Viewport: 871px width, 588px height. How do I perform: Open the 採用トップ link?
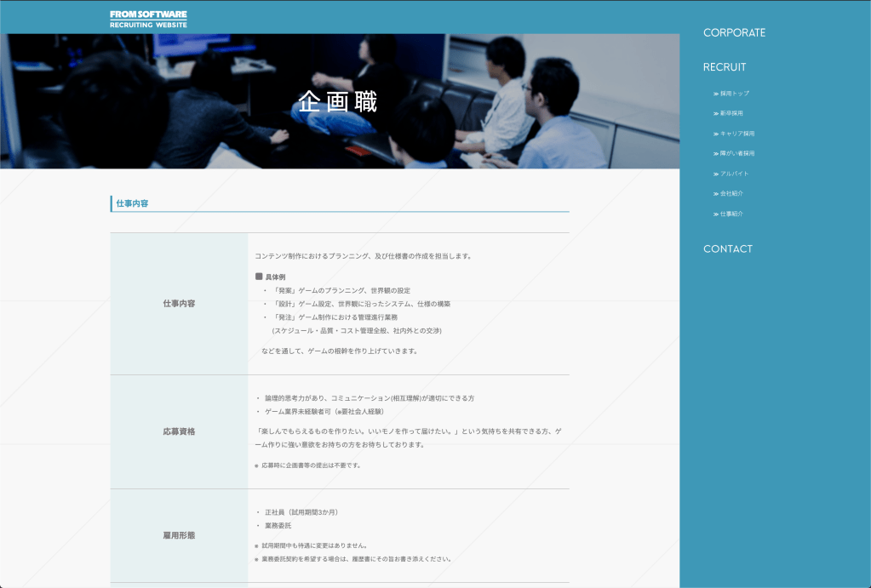point(731,94)
